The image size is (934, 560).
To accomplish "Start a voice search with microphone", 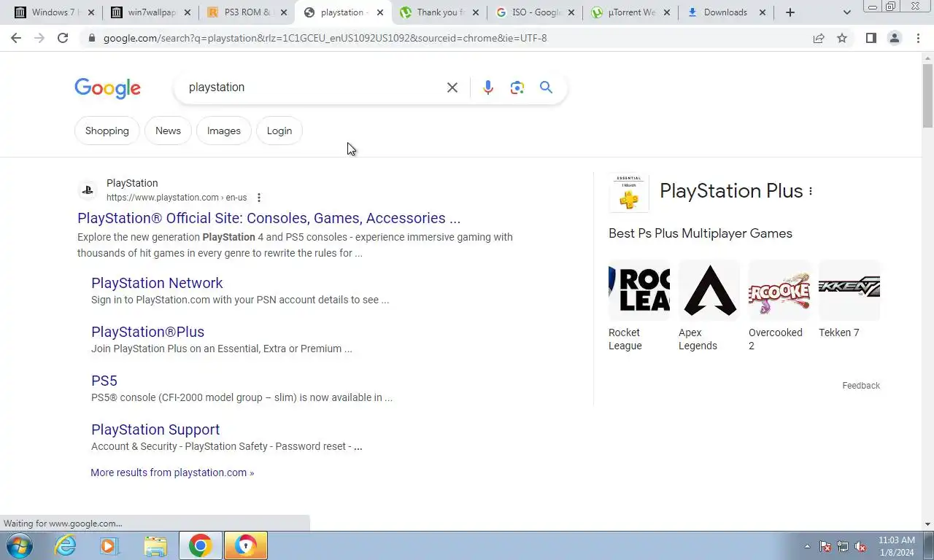I will pyautogui.click(x=488, y=87).
